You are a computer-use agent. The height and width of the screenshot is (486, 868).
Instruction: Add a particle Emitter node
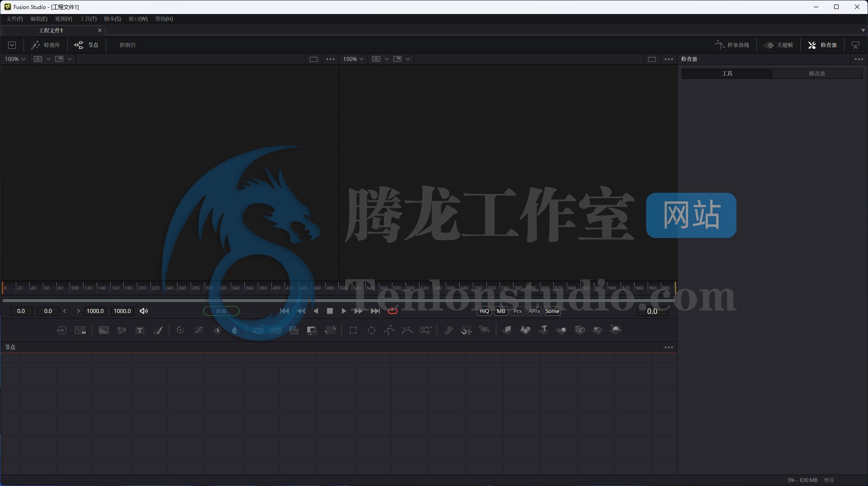tap(448, 330)
